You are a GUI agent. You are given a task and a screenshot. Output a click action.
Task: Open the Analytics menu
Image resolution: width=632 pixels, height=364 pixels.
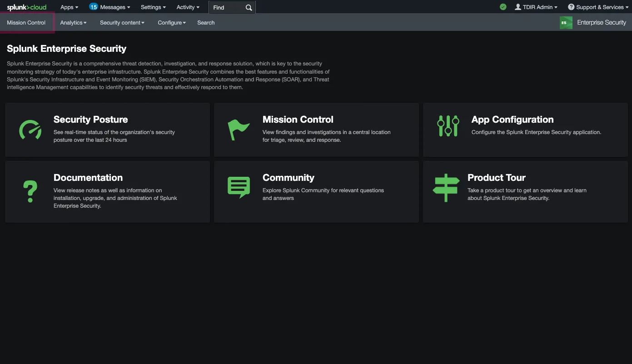click(73, 22)
